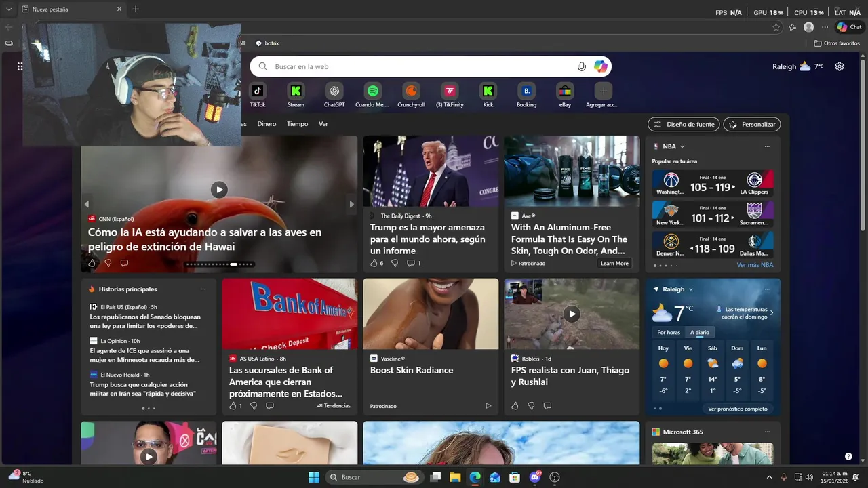Open Microsoft 365 card options menu
The height and width of the screenshot is (488, 868).
point(767,432)
